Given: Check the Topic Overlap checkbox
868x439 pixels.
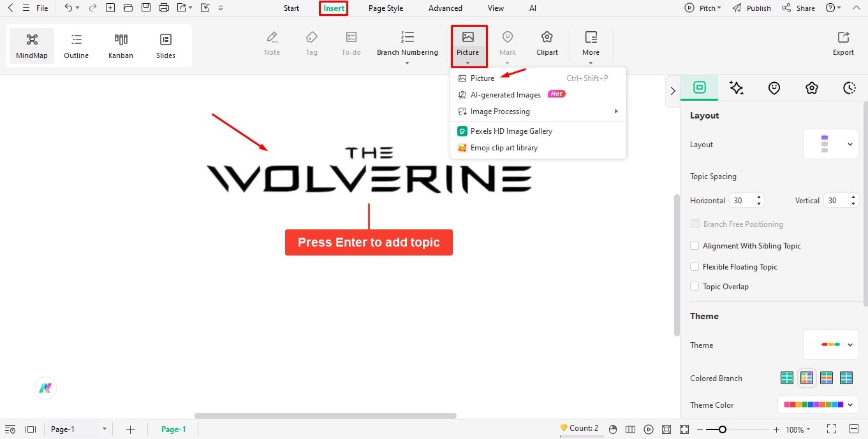Looking at the screenshot, I should click(x=695, y=286).
